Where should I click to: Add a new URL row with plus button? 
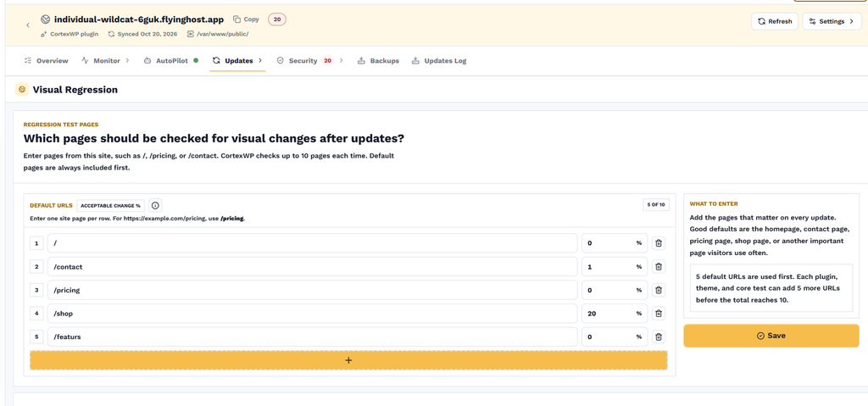pos(348,360)
